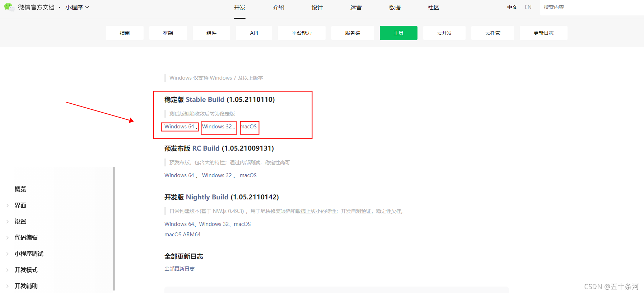The image size is (644, 293).
Task: Click the sidebar vertical scrollbar
Action: click(x=114, y=228)
